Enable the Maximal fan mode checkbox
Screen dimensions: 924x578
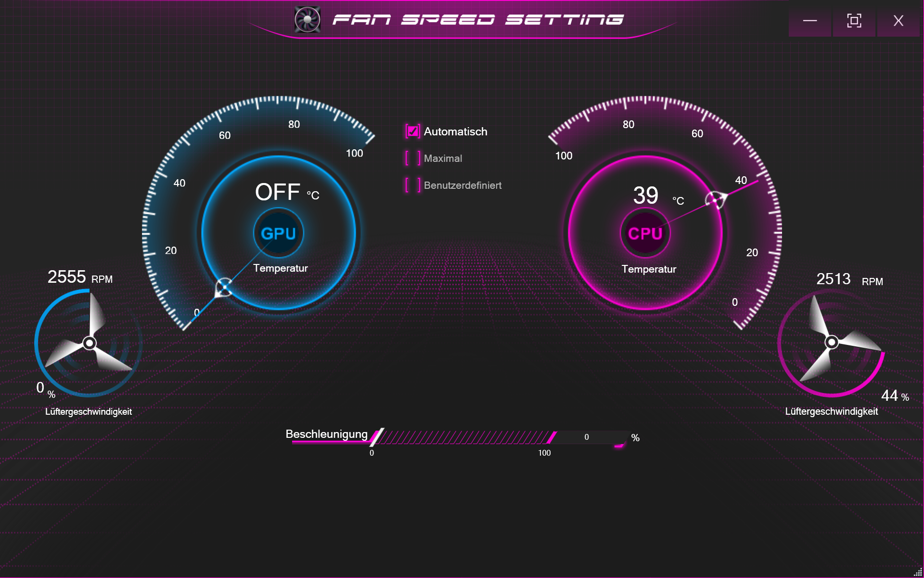click(412, 158)
